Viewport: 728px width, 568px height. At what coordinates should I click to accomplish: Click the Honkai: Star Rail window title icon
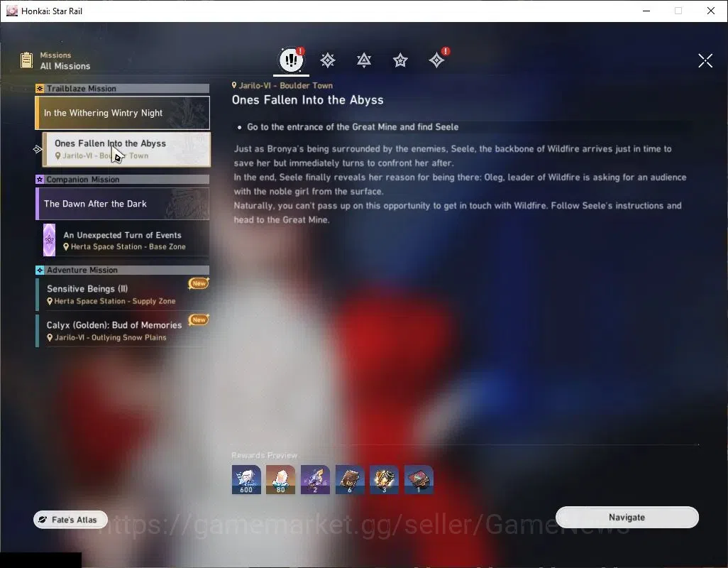coord(12,11)
